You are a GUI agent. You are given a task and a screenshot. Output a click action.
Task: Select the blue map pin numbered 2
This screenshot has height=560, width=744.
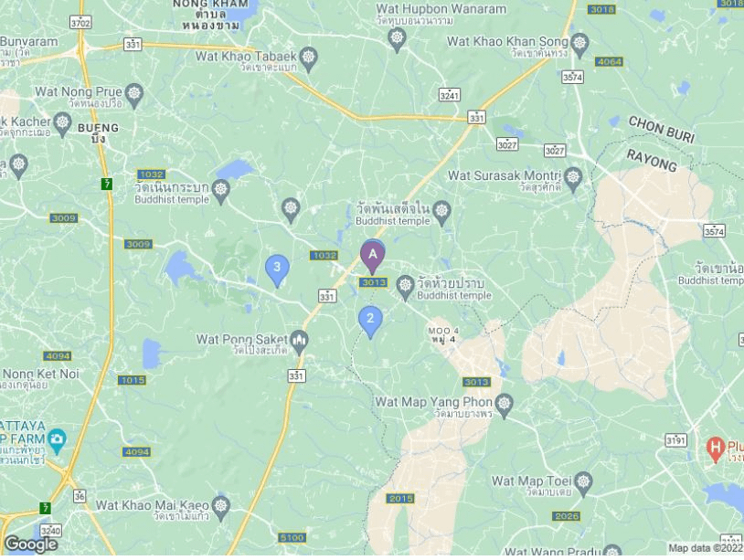click(x=370, y=321)
